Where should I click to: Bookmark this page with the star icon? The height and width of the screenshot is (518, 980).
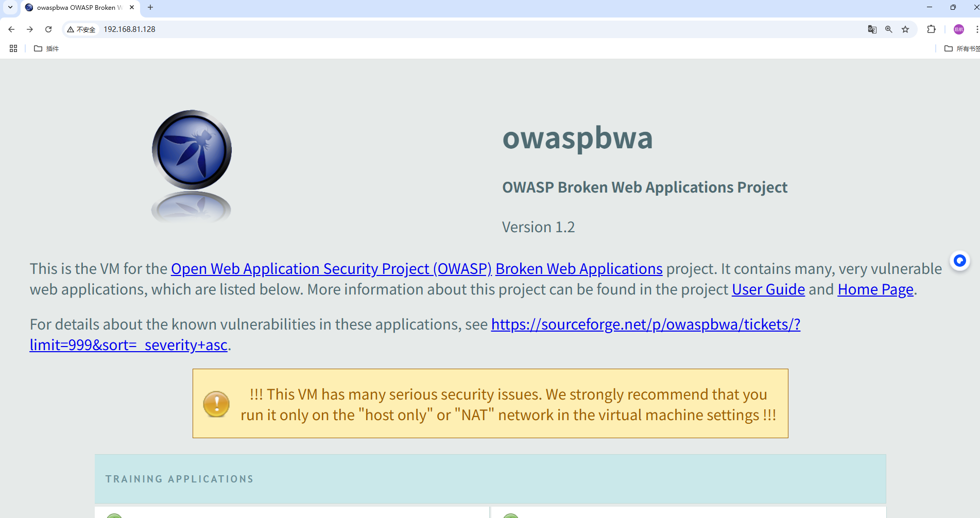coord(905,29)
